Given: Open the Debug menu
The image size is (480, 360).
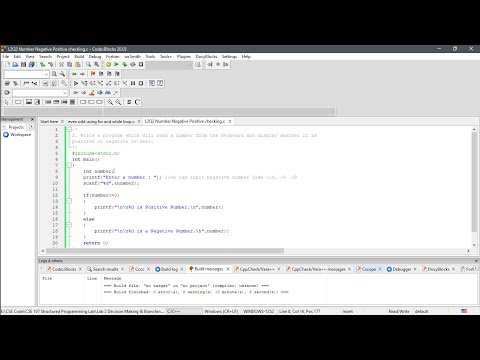Looking at the screenshot, I should tap(95, 56).
